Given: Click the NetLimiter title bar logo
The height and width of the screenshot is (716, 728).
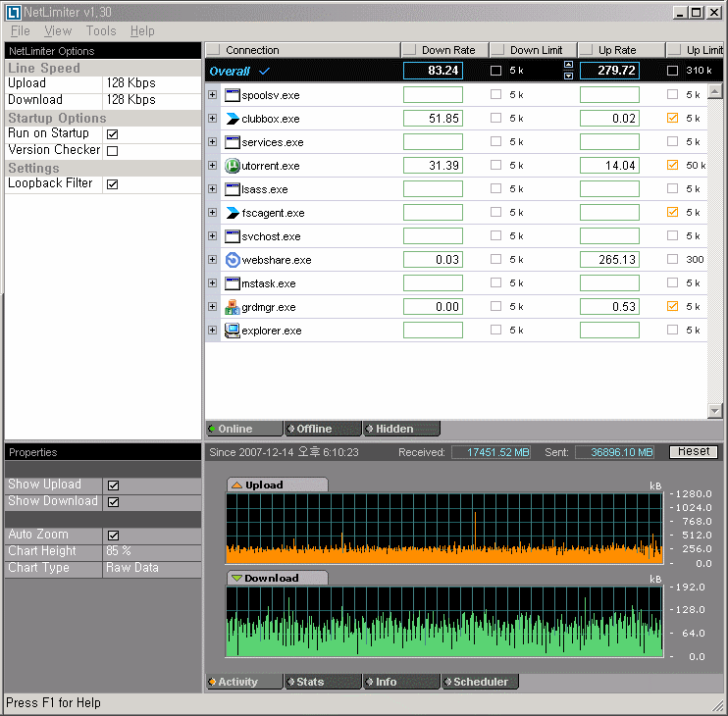Looking at the screenshot, I should pyautogui.click(x=14, y=13).
